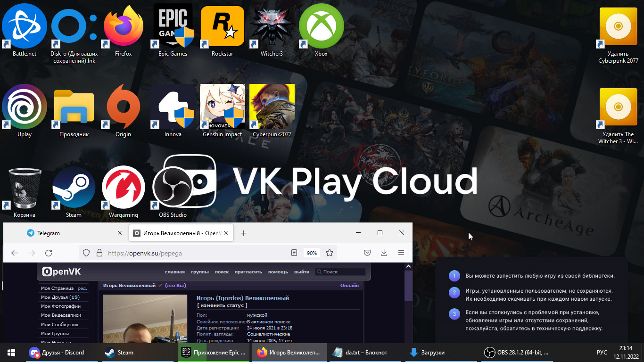The height and width of the screenshot is (362, 644).
Task: Select the Uplay desktop icon
Action: click(25, 111)
